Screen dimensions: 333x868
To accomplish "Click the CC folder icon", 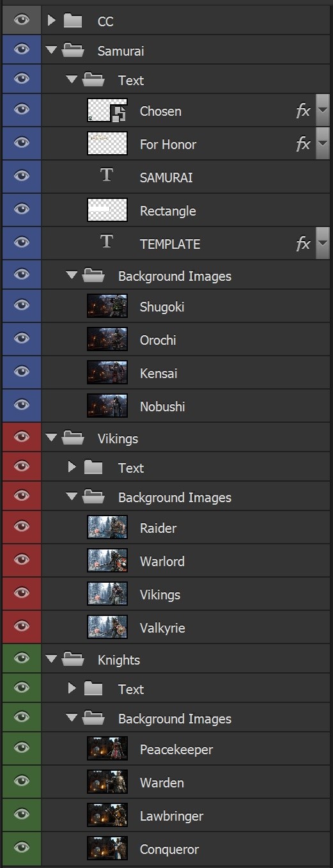I will point(73,20).
